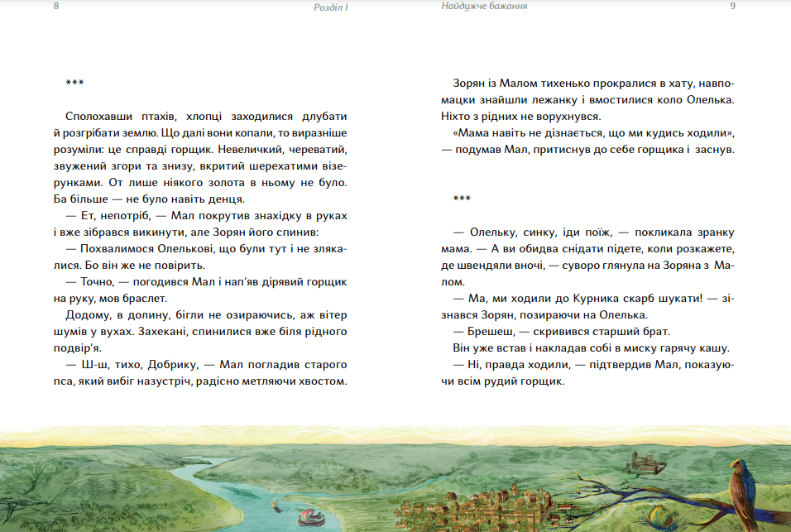The image size is (791, 532).
Task: Click the running header "Розділ I"
Action: (x=331, y=7)
